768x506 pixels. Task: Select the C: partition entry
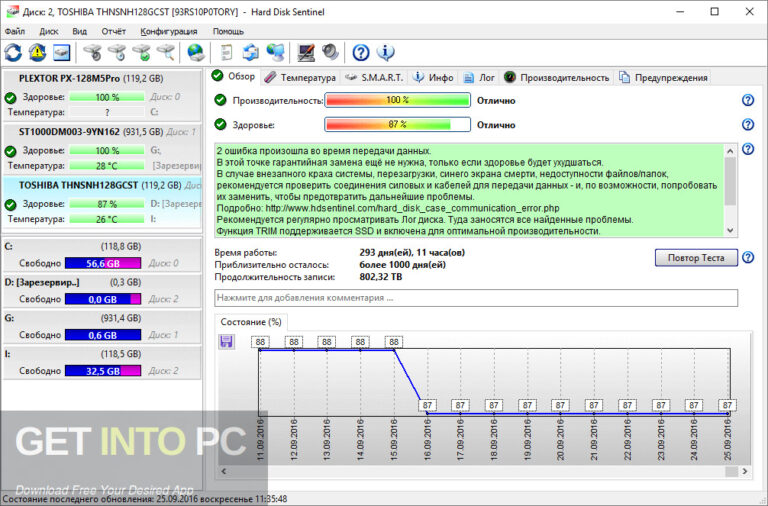pyautogui.click(x=102, y=255)
